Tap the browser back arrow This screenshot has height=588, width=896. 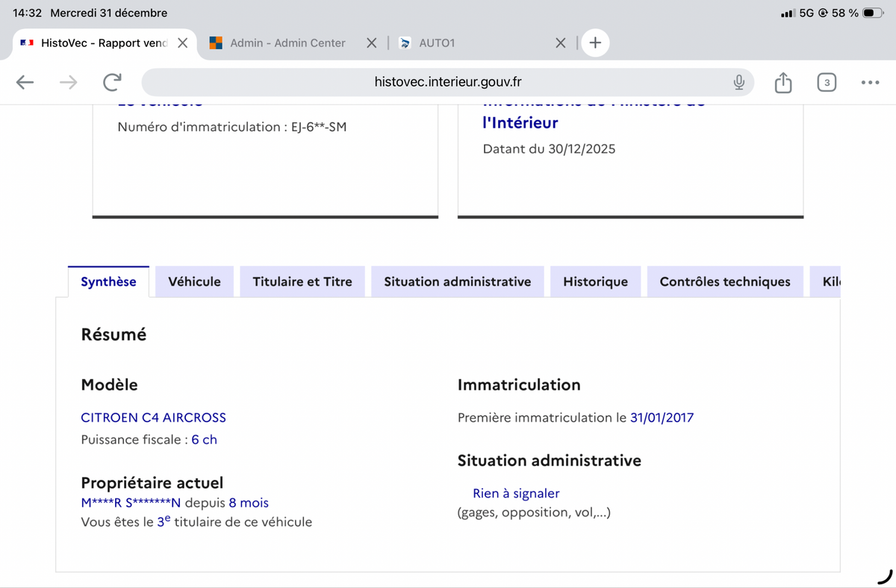point(25,82)
